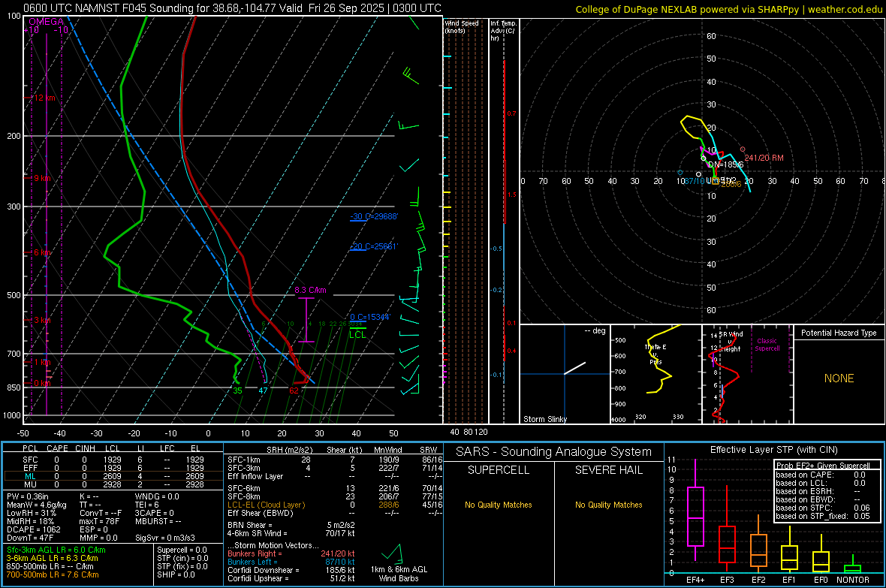Click No Quality Matches under SUPERCELL
The height and width of the screenshot is (588, 886).
pos(499,505)
